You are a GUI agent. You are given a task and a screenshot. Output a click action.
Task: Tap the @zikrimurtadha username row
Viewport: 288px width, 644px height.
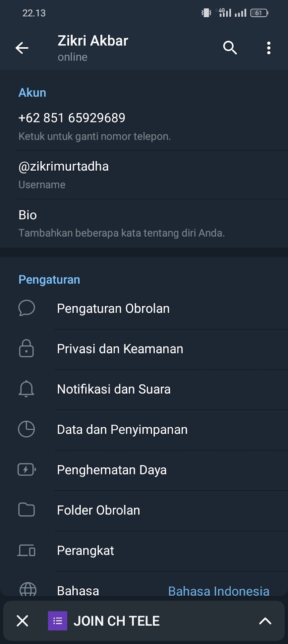click(64, 167)
